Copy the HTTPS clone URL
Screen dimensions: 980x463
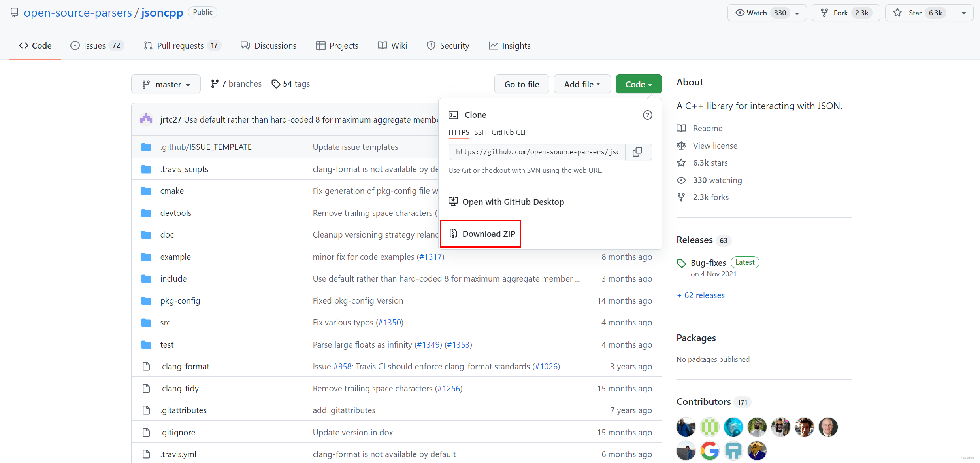(x=637, y=152)
